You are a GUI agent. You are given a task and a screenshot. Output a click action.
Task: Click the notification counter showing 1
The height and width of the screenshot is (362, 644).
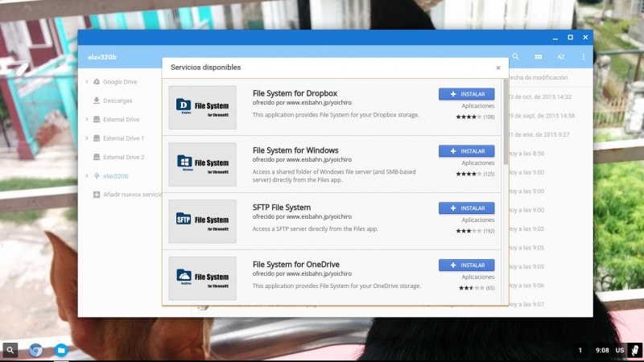580,350
